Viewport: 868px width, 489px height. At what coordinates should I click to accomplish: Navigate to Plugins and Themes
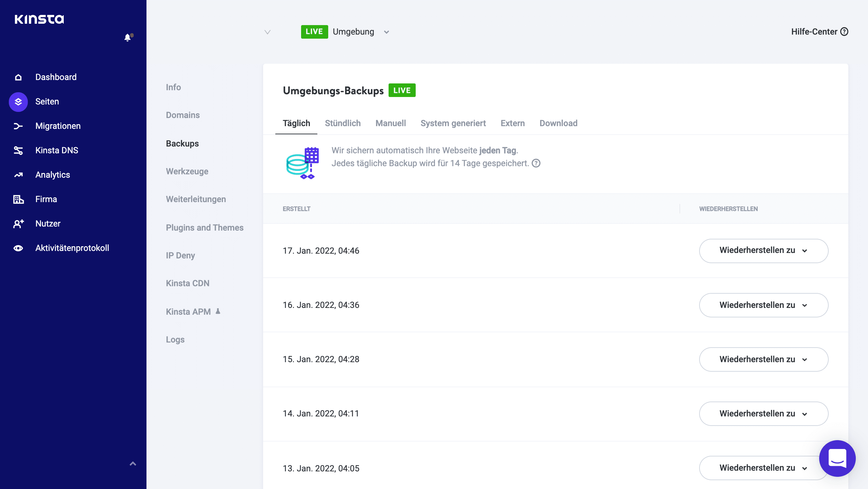tap(204, 228)
